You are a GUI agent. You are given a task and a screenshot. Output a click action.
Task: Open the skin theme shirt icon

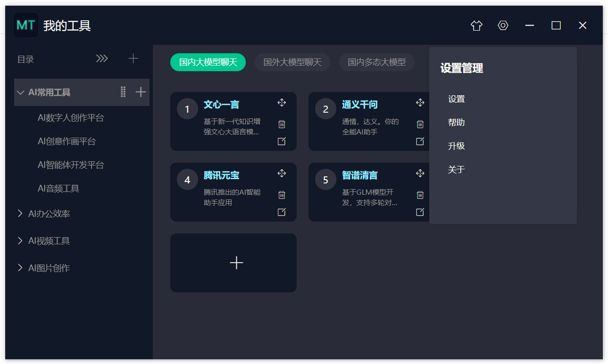click(x=476, y=25)
